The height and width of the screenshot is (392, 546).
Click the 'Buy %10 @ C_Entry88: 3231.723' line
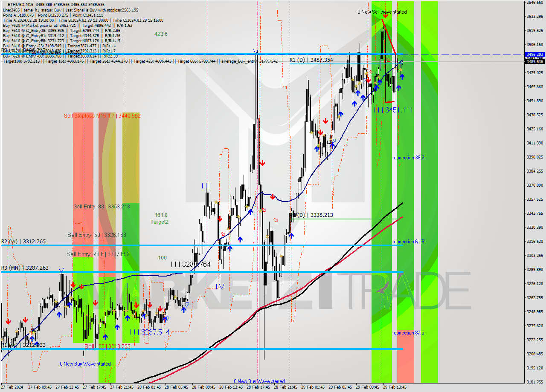click(x=61, y=41)
